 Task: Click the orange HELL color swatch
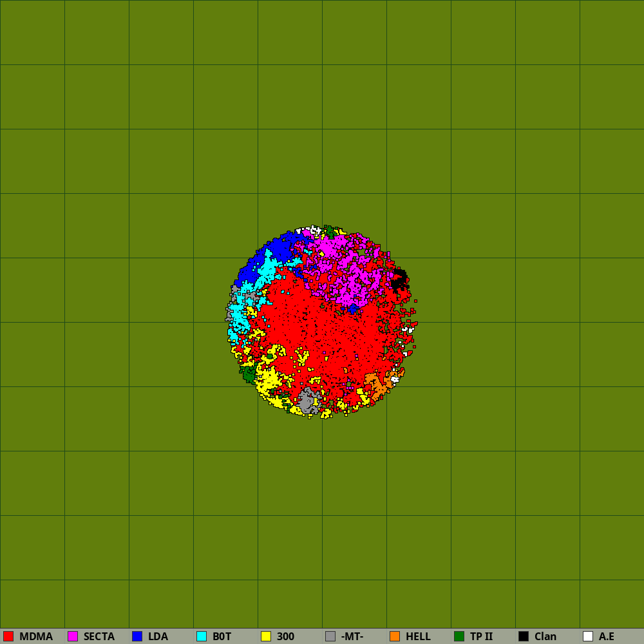point(395,636)
